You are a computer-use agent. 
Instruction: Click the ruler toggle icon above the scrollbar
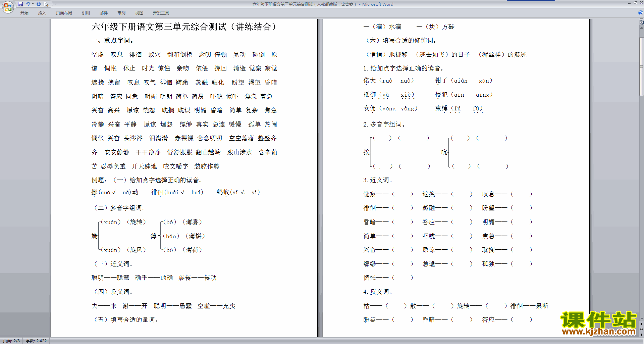[641, 22]
